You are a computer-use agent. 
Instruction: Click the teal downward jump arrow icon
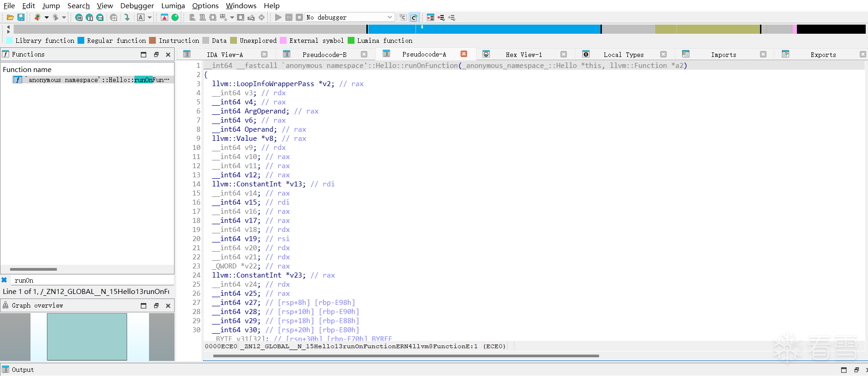point(127,17)
